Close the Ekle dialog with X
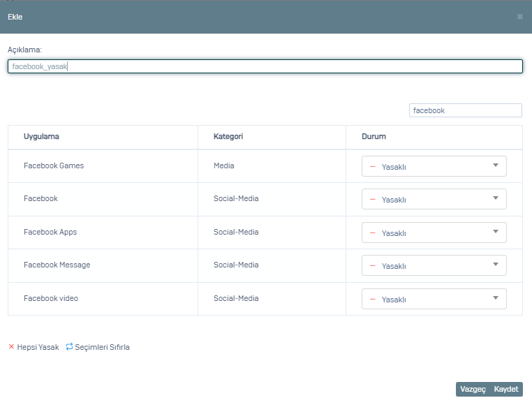The image size is (532, 405). coord(520,17)
